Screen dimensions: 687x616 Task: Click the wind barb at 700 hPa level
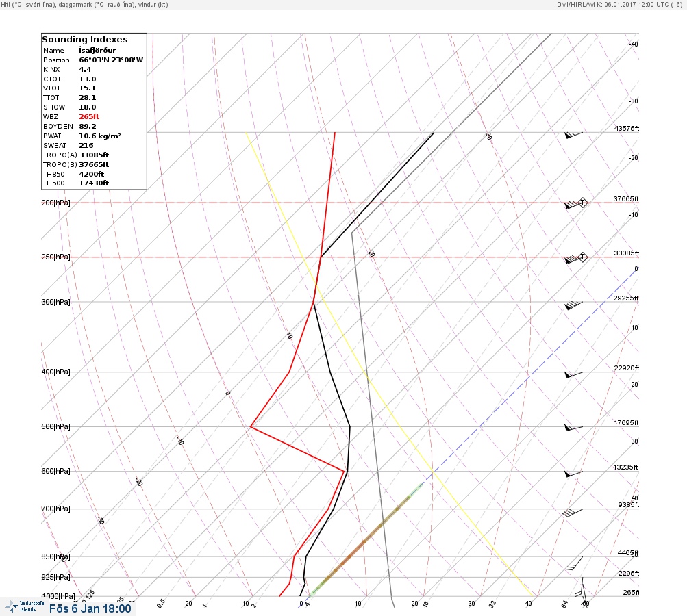click(573, 513)
